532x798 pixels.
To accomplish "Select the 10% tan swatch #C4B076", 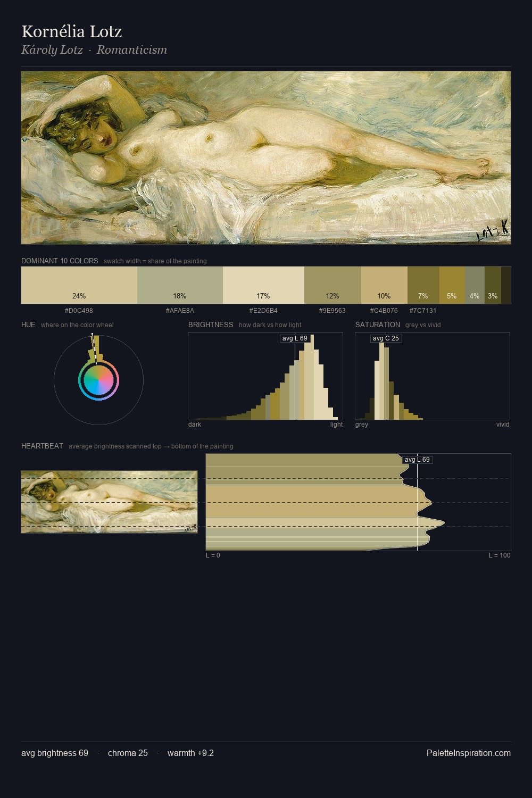I will tap(384, 285).
